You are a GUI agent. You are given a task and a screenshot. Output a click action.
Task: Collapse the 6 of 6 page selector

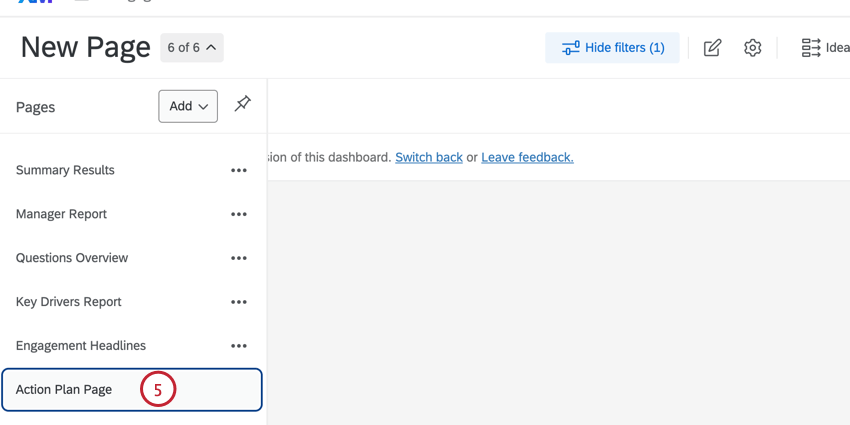click(192, 48)
